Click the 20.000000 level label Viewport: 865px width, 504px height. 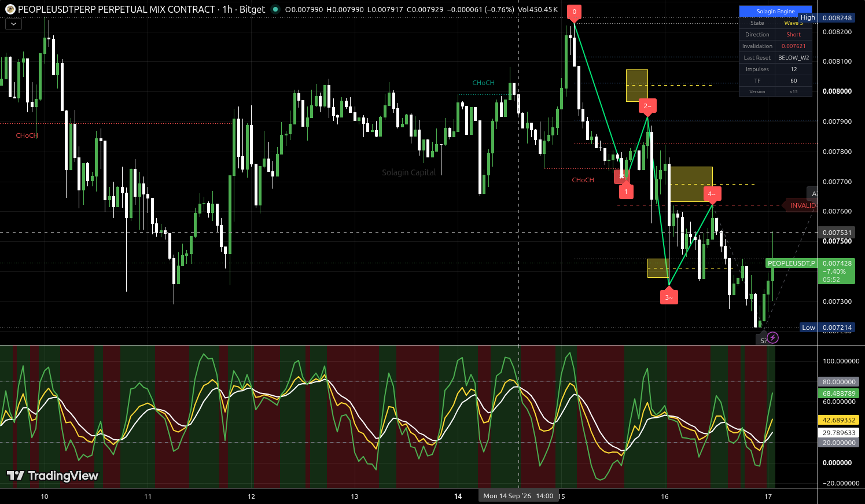click(x=839, y=443)
